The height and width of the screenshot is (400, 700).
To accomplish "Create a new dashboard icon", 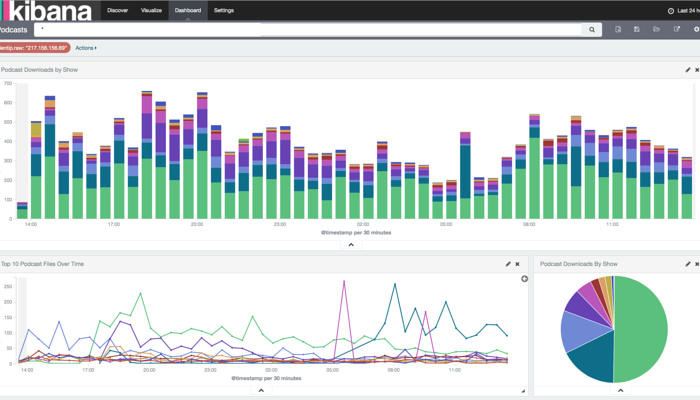I will tap(618, 29).
